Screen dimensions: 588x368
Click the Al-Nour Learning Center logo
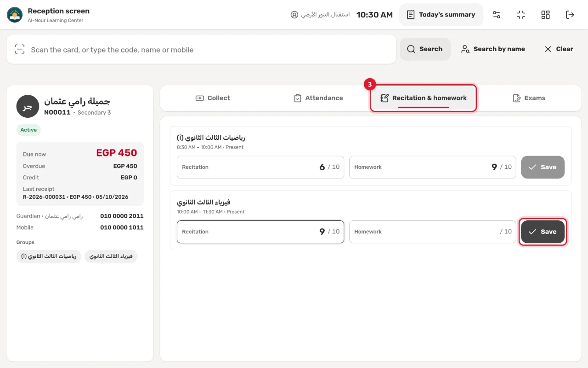click(x=15, y=15)
